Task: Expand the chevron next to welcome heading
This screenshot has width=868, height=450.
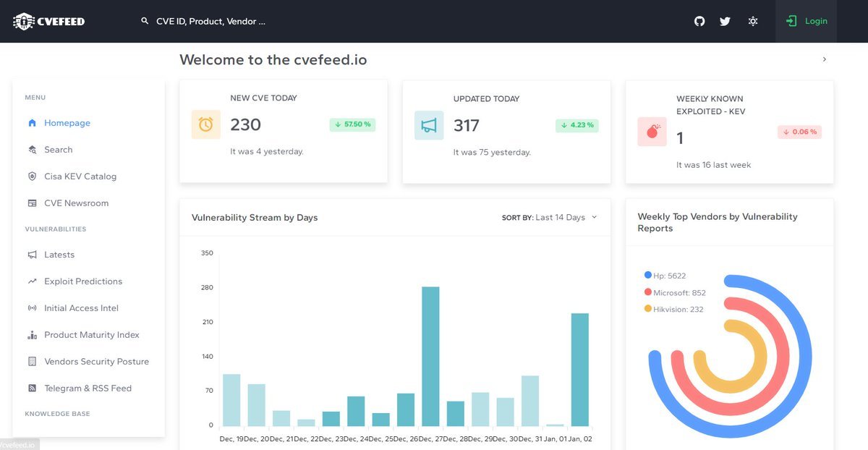Action: coord(825,59)
